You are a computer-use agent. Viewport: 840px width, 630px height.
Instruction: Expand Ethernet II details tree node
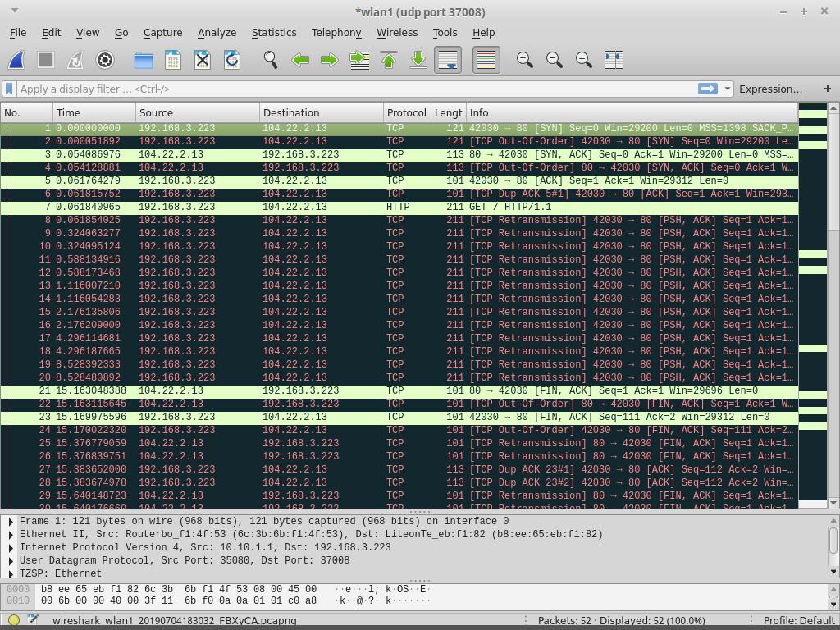[10, 535]
